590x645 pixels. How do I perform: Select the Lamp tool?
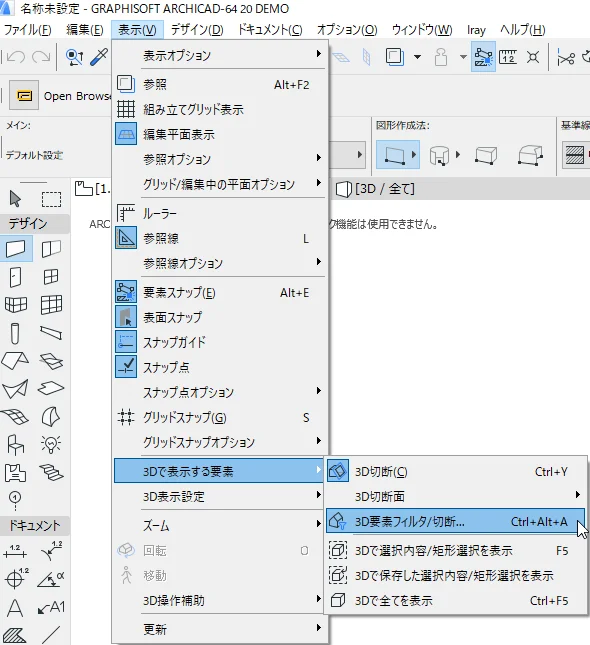click(51, 444)
